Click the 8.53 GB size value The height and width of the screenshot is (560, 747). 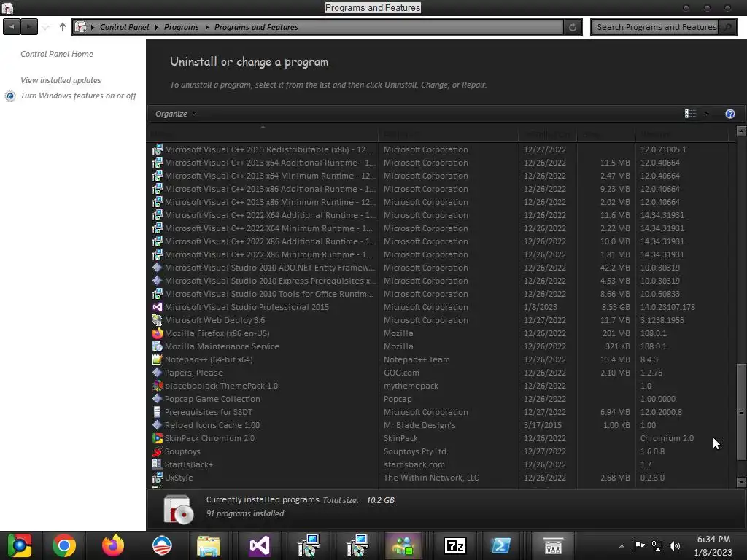tap(616, 307)
